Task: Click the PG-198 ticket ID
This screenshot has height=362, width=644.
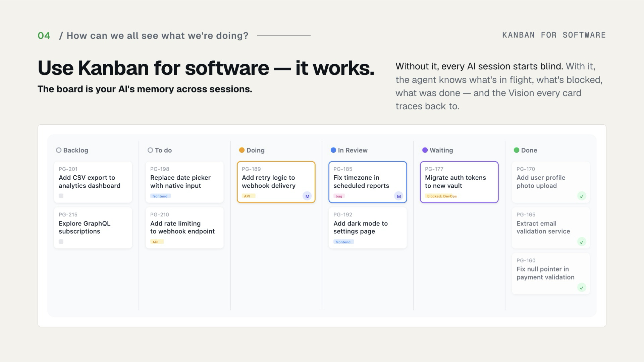Action: [x=160, y=169]
